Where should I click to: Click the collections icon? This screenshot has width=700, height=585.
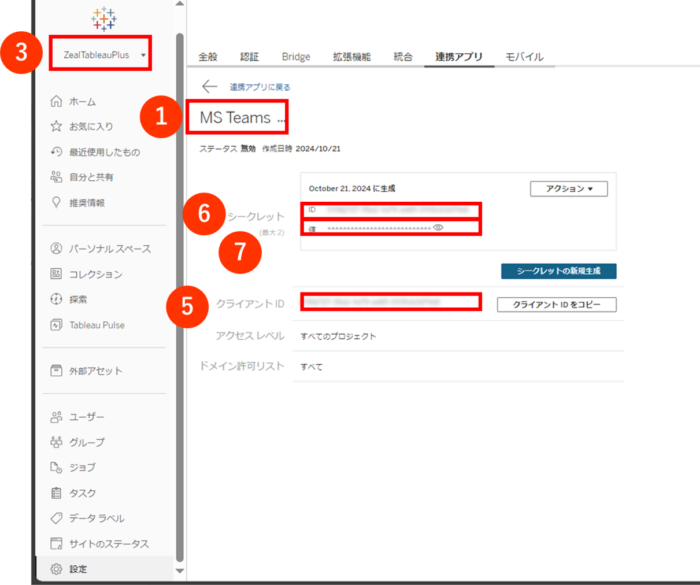[x=56, y=274]
